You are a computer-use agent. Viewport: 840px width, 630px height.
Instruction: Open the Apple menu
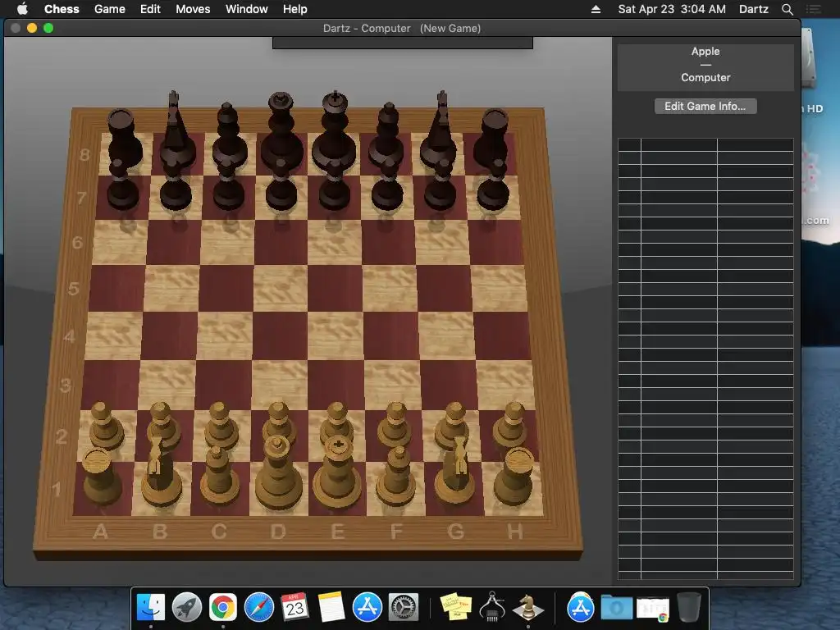pyautogui.click(x=22, y=8)
